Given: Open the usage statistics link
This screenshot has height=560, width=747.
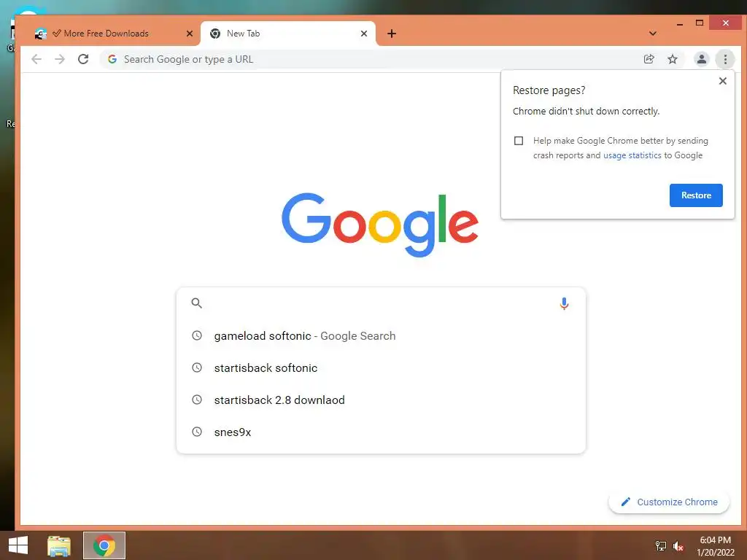Looking at the screenshot, I should pos(632,155).
